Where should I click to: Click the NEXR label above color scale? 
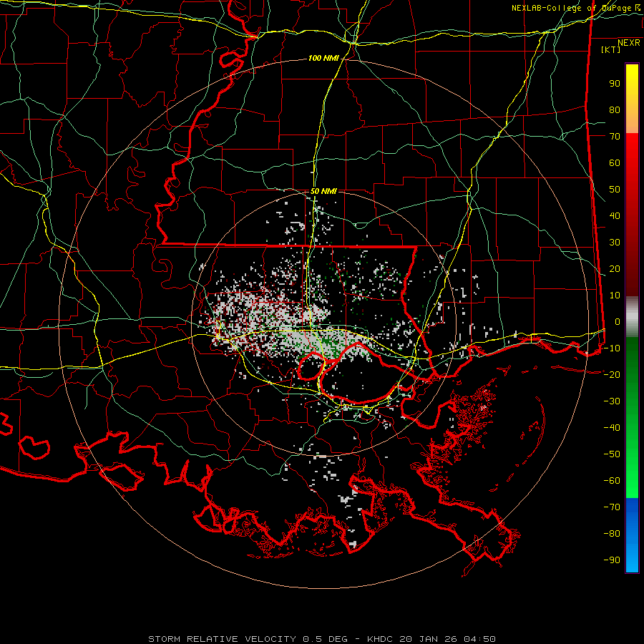pyautogui.click(x=628, y=43)
